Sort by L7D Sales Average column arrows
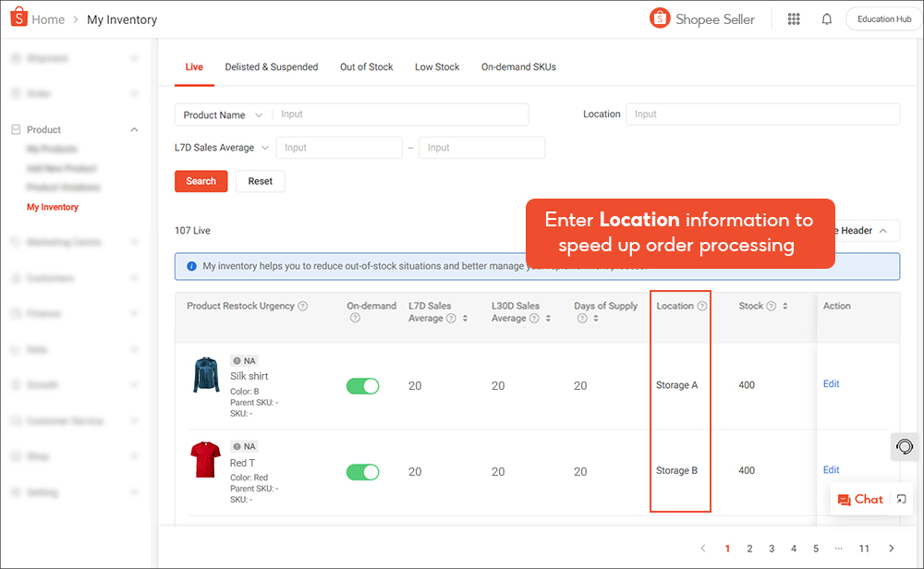Viewport: 924px width, 569px height. [465, 318]
